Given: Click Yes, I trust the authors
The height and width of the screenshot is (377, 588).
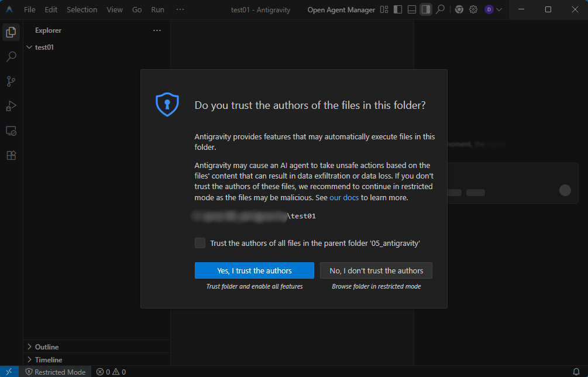Looking at the screenshot, I should 255,270.
